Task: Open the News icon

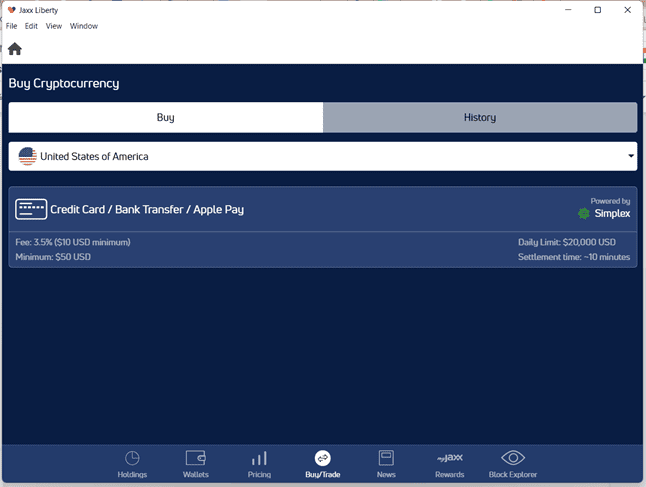Action: pos(386,458)
